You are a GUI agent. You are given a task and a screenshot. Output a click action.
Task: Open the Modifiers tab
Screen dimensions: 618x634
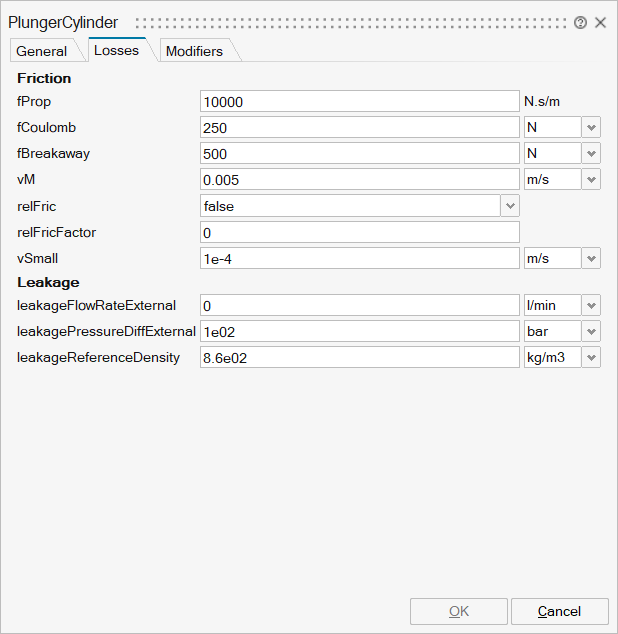click(194, 51)
